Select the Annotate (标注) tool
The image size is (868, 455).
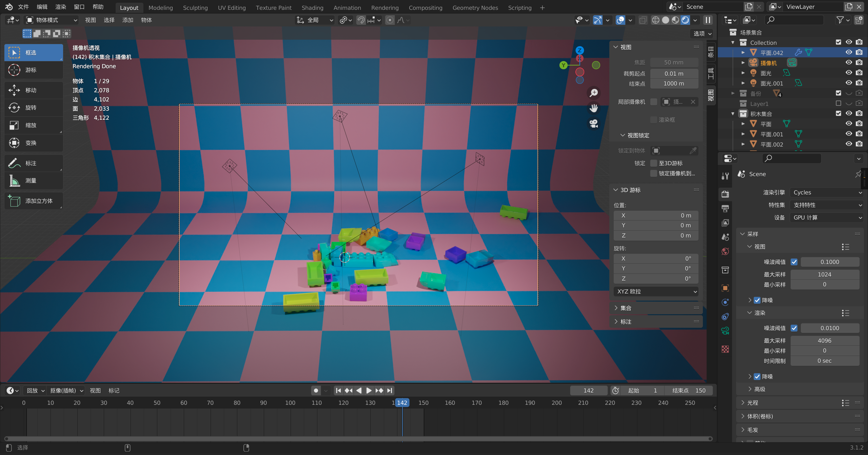pos(34,163)
